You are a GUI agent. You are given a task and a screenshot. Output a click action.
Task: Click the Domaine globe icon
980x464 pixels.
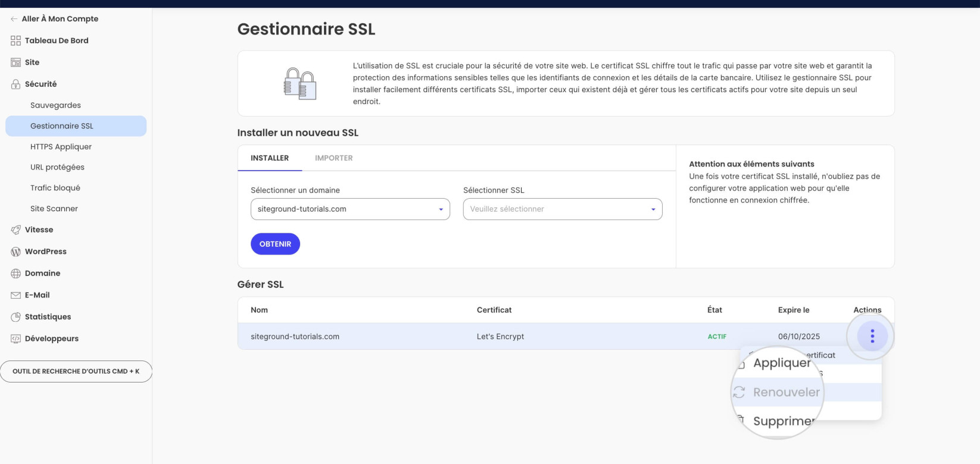pos(15,274)
